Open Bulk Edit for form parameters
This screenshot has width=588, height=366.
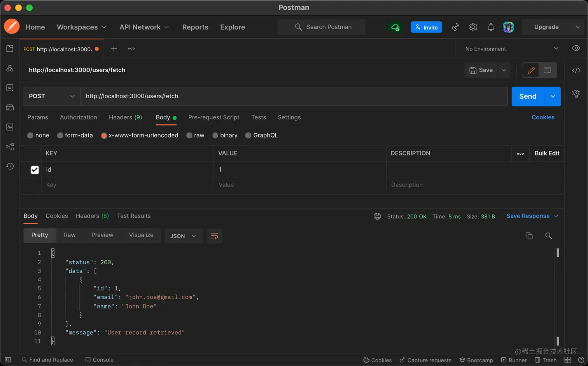(x=546, y=153)
